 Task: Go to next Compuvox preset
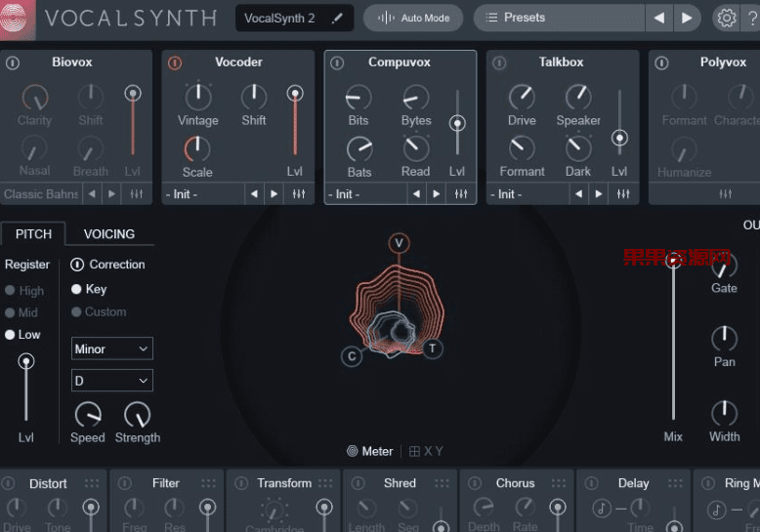pyautogui.click(x=437, y=194)
